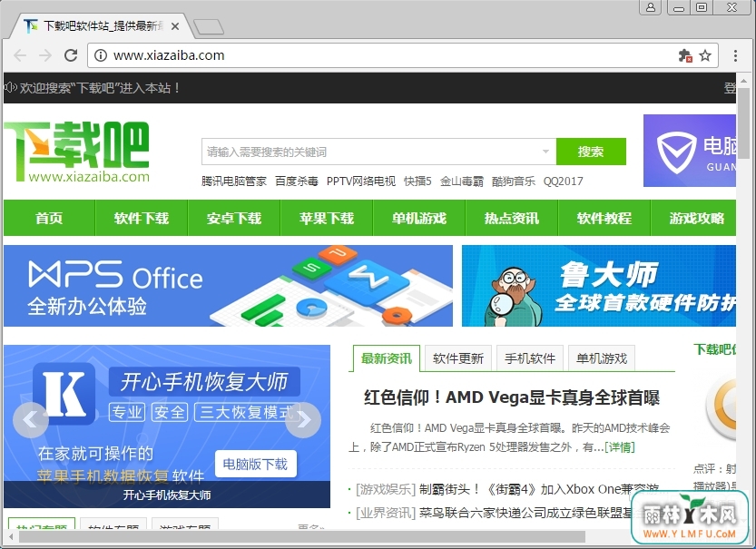The height and width of the screenshot is (549, 756).
Task: Click the extension puzzle icon in address bar
Action: coord(684,55)
